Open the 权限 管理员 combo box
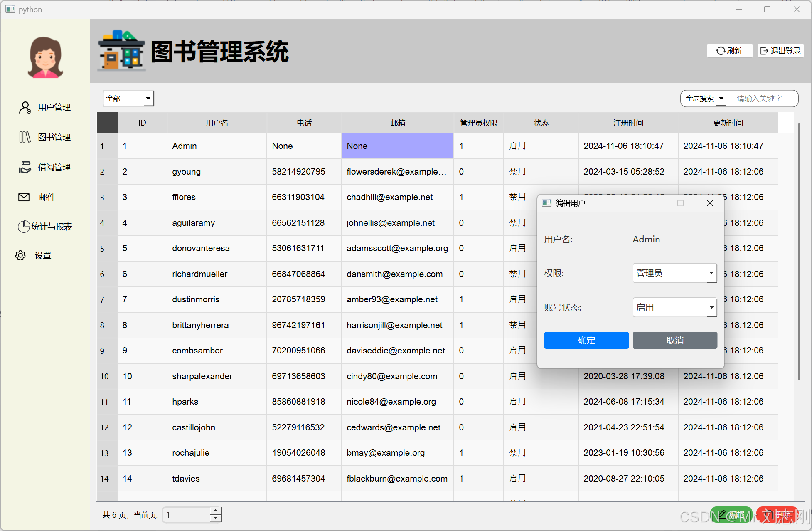 (674, 273)
